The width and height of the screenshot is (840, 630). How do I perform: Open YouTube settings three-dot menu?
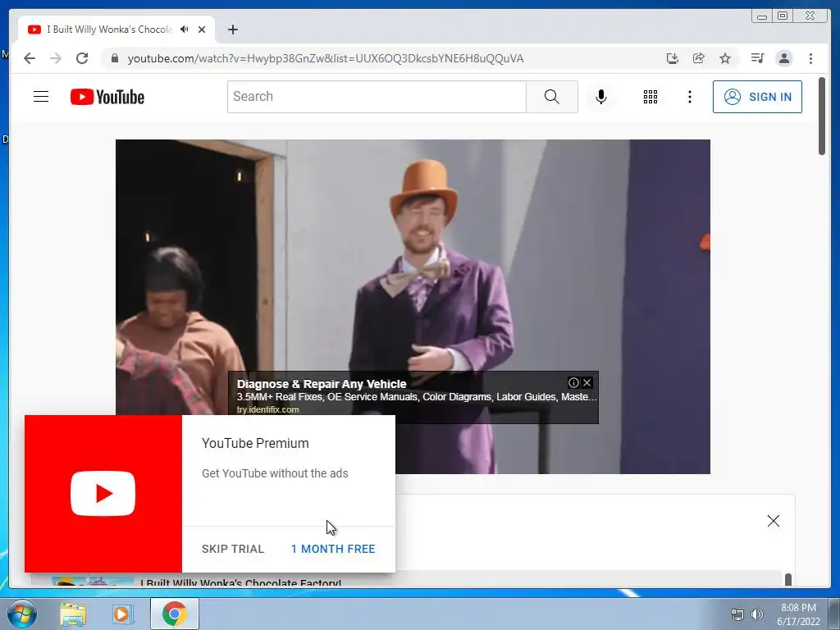[x=689, y=97]
